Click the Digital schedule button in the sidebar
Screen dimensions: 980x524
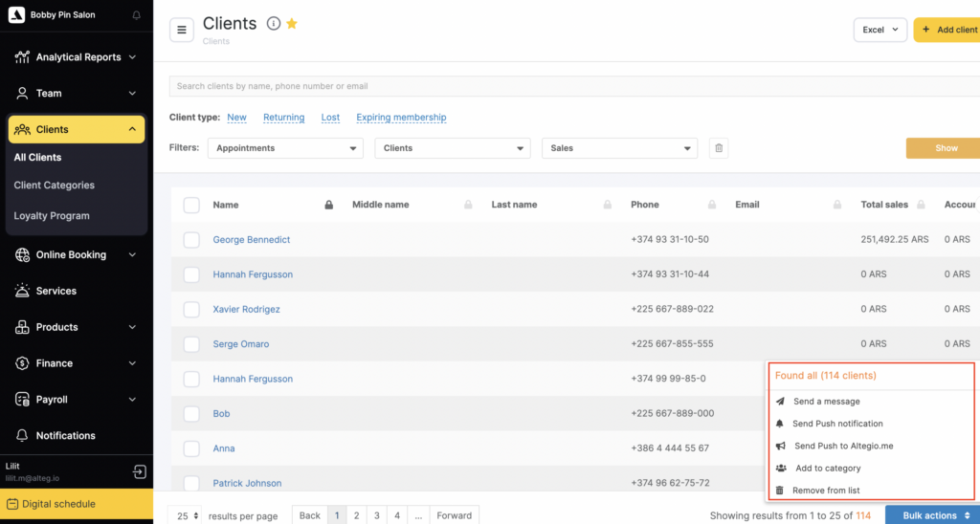coord(77,504)
